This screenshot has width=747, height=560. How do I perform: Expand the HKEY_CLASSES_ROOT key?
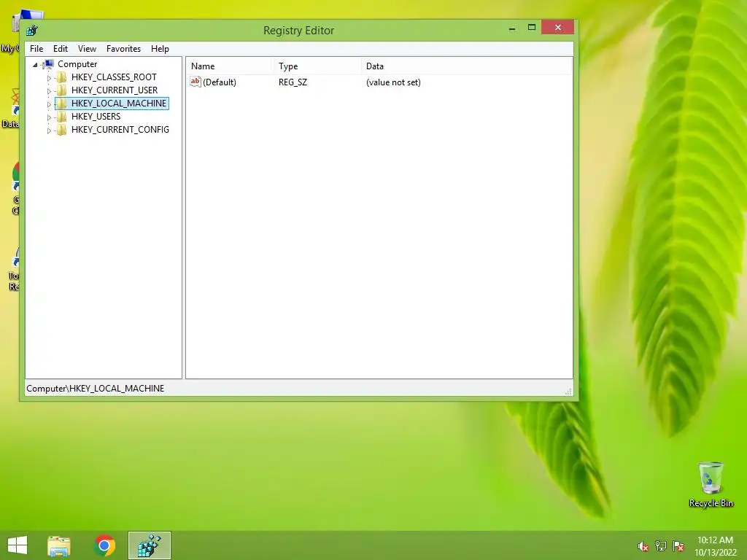click(x=49, y=77)
